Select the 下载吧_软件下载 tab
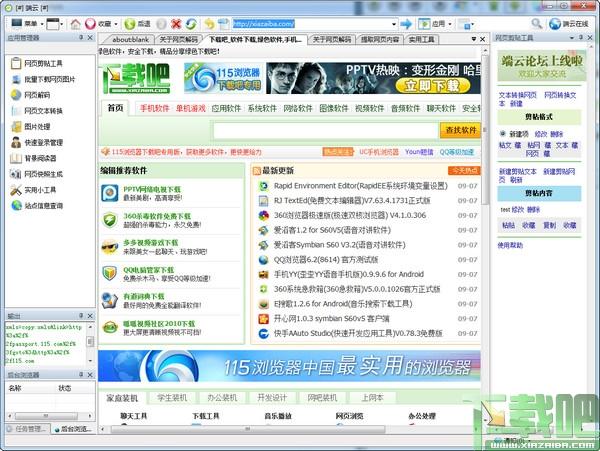This screenshot has width=600, height=451. point(255,39)
